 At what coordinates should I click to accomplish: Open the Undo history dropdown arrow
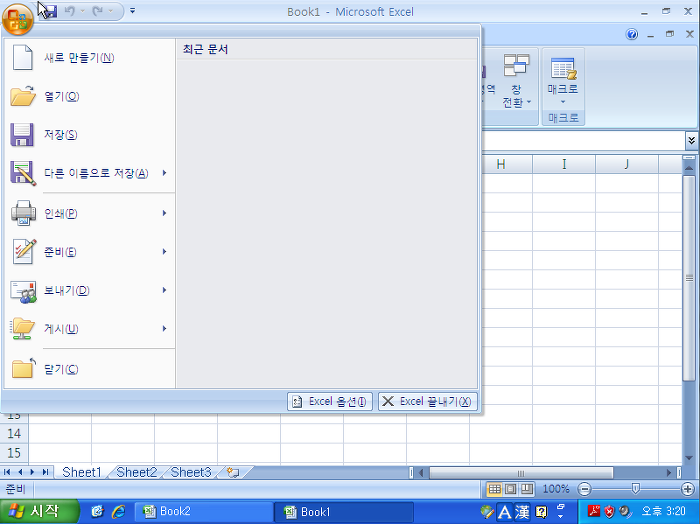[83, 11]
